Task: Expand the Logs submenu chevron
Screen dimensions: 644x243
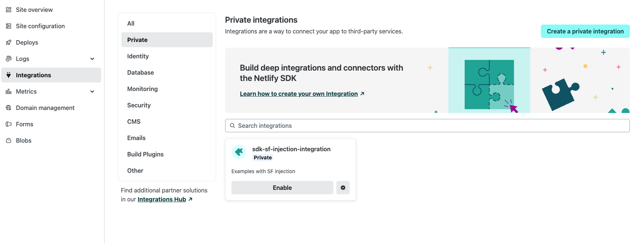Action: tap(92, 59)
